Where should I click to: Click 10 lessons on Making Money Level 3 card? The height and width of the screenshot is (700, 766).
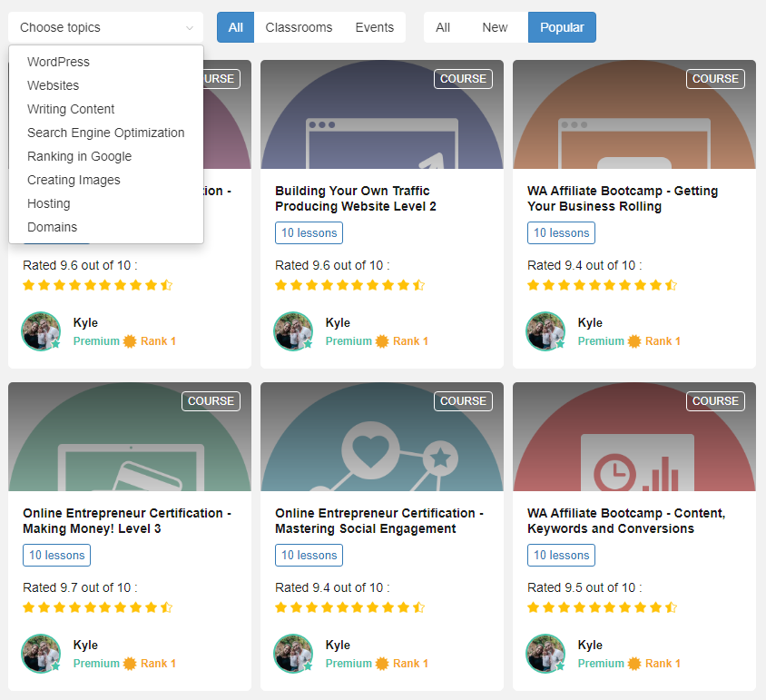56,555
